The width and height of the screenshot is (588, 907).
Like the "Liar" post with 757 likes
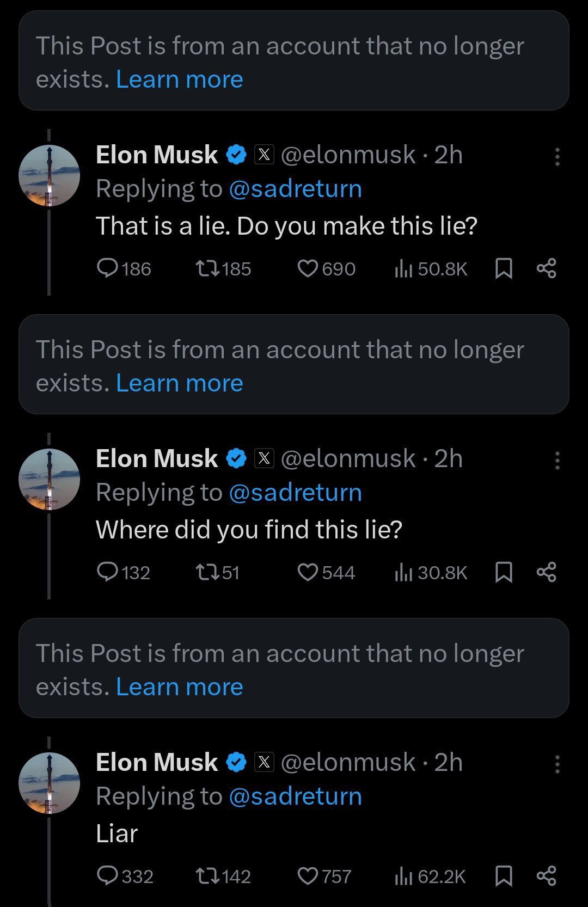tap(324, 876)
